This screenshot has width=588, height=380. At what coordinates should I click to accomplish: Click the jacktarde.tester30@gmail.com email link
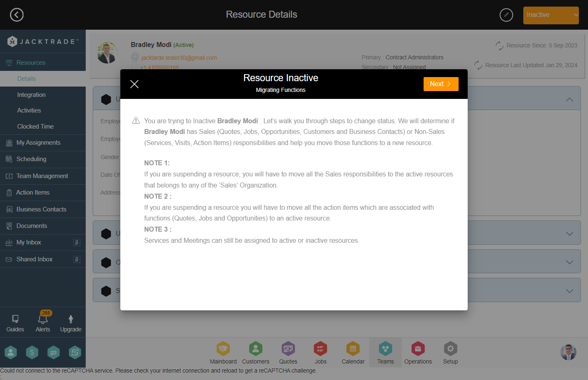click(179, 58)
